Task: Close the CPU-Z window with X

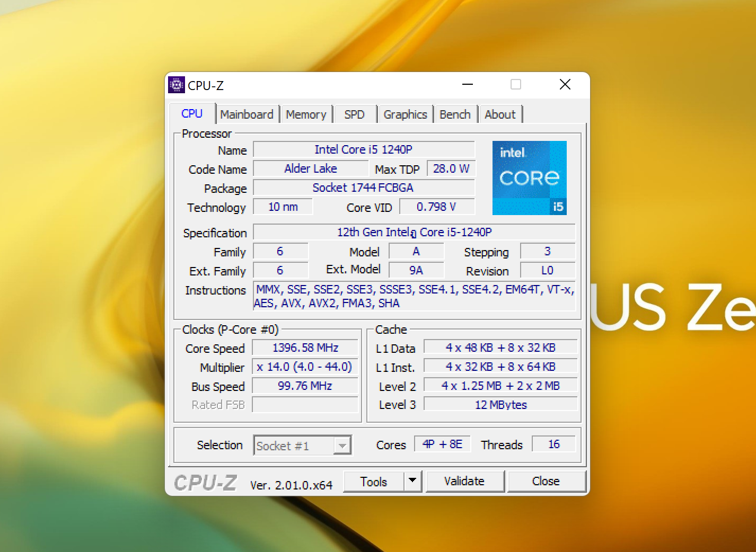Action: point(565,85)
